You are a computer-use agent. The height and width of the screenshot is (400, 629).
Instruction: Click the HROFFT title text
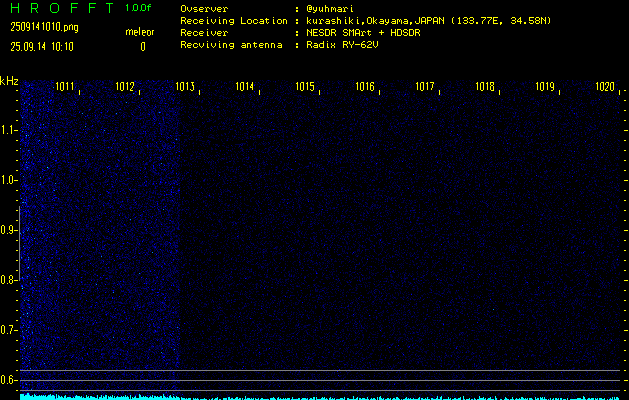[x=63, y=8]
